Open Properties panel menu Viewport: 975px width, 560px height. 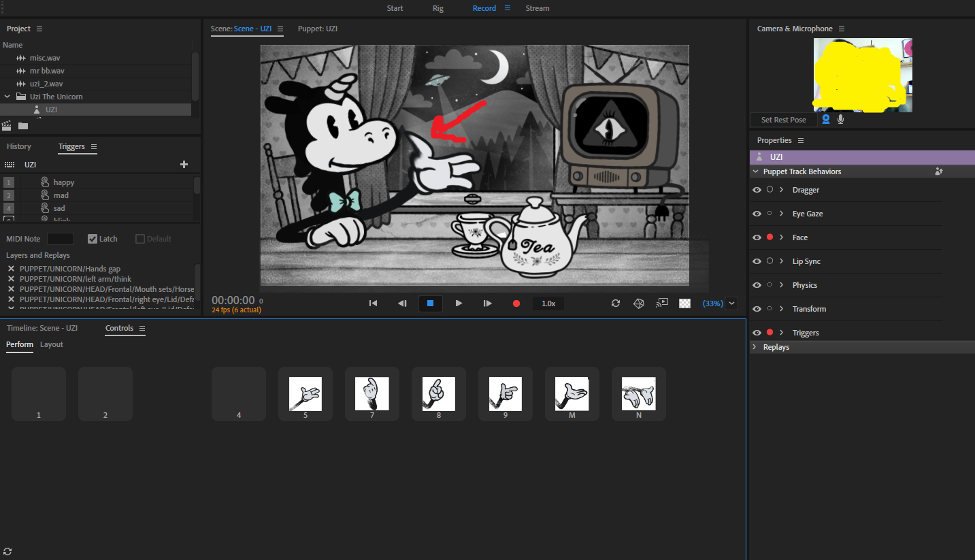801,140
